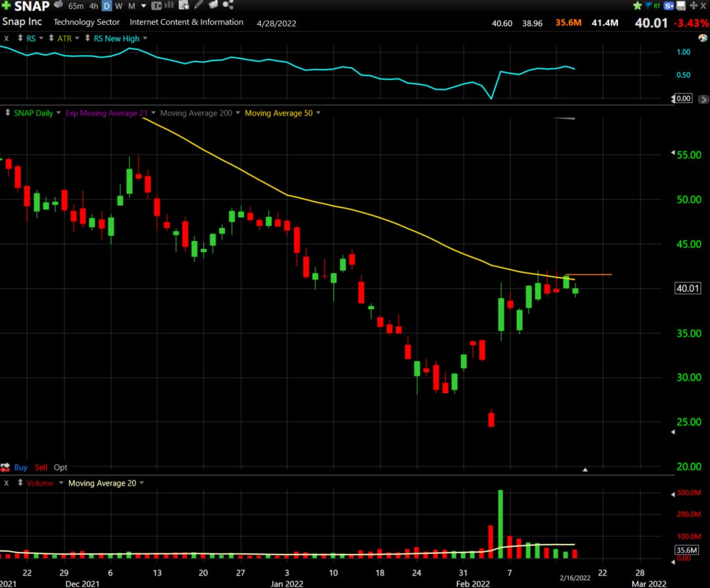
Task: Click the 55.00 price scale arrow marker
Action: pos(673,153)
